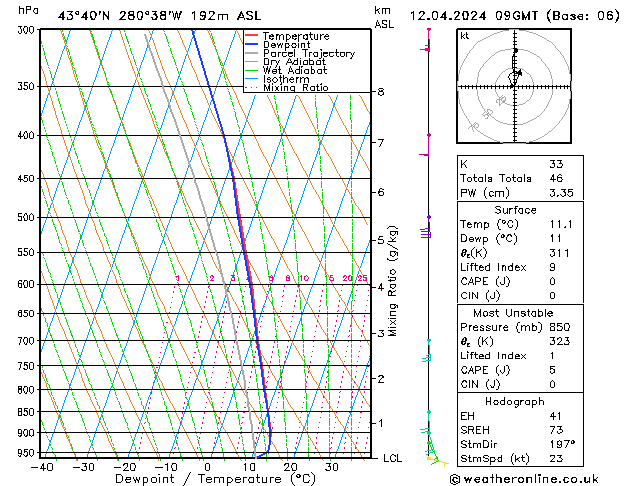Click the gray Parcel Trajectory line sample in legend
This screenshot has width=629, height=486.
(x=252, y=53)
